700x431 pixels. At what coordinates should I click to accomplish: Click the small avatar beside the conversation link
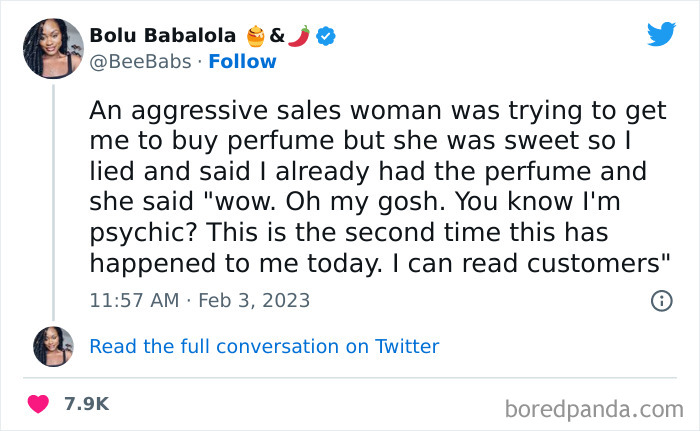(54, 346)
